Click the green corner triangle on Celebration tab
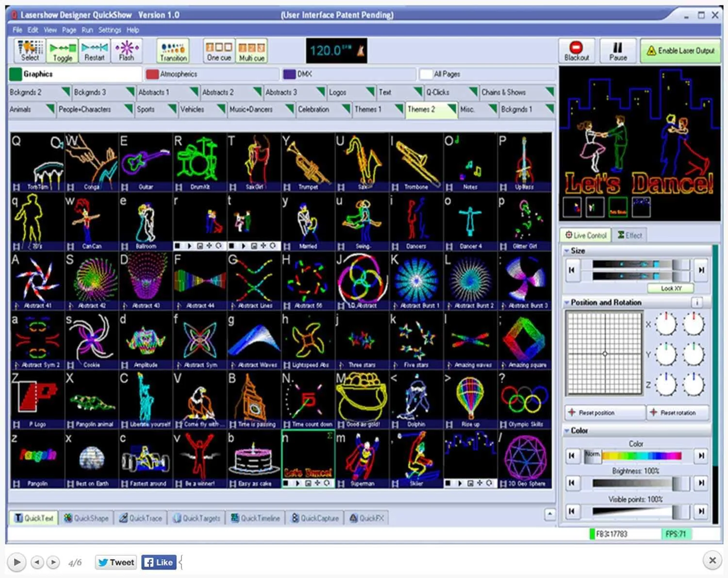This screenshot has height=578, width=728. [346, 108]
